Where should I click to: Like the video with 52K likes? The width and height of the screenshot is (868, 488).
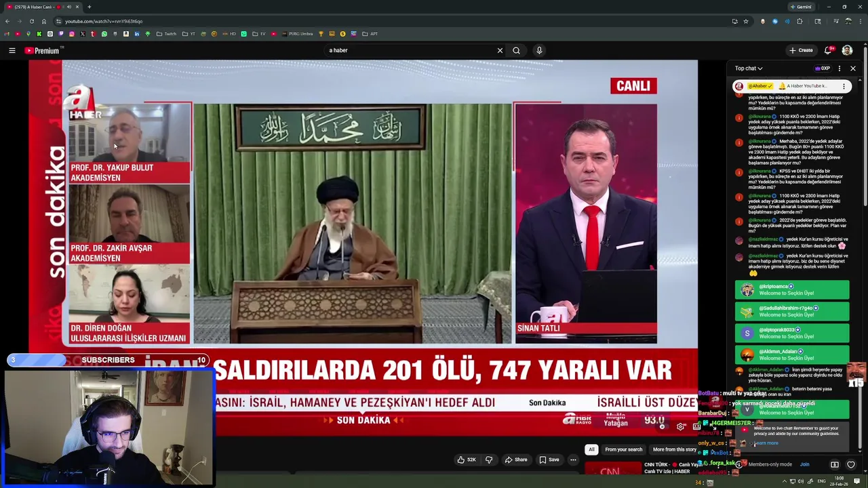pyautogui.click(x=466, y=460)
